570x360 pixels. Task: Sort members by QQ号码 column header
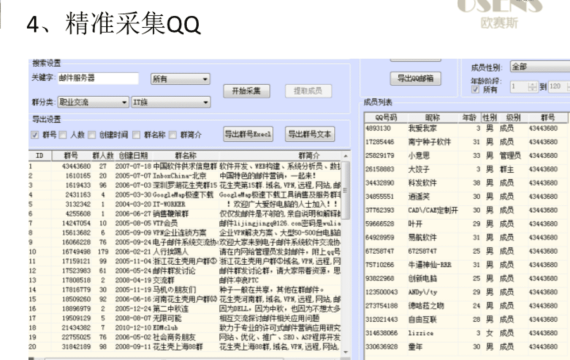pos(386,117)
